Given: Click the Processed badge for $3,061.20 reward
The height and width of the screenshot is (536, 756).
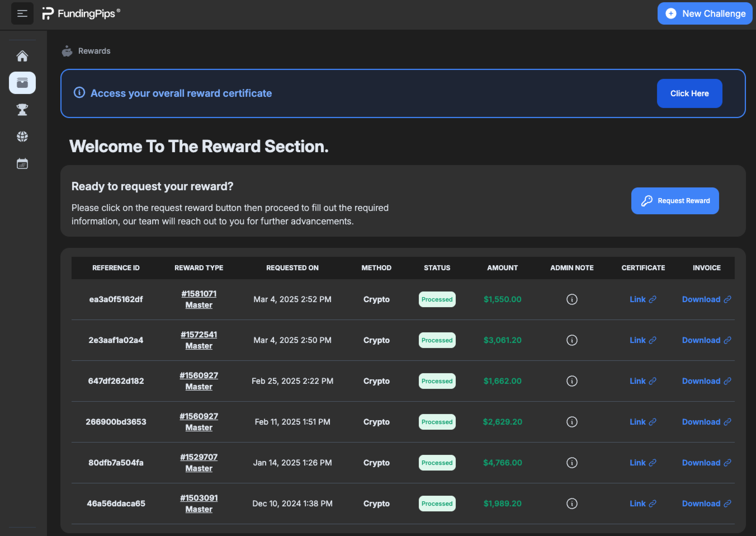Looking at the screenshot, I should (437, 340).
